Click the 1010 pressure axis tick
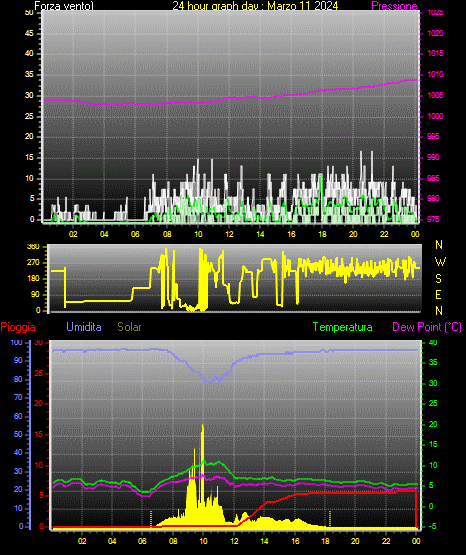Image resolution: width=466 pixels, height=555 pixels. [435, 74]
